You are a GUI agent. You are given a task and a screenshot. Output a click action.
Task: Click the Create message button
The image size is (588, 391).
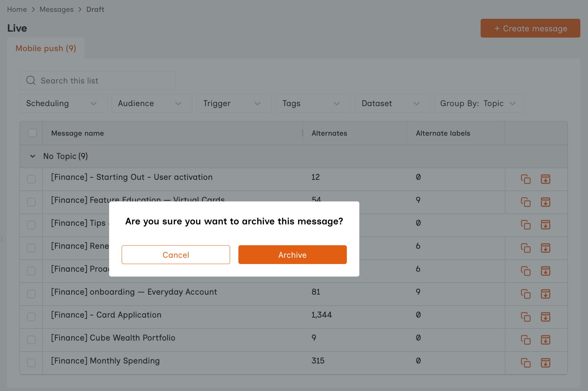pos(530,28)
